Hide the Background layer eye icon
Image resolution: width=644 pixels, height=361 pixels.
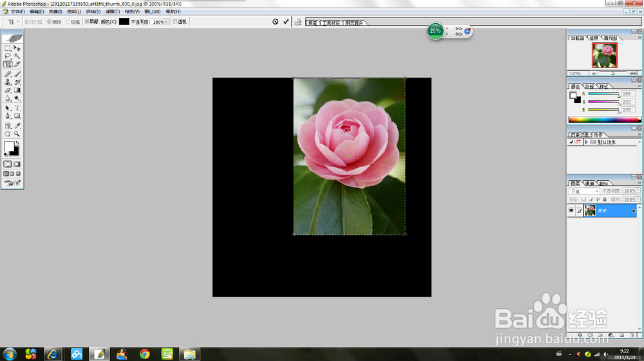point(571,210)
